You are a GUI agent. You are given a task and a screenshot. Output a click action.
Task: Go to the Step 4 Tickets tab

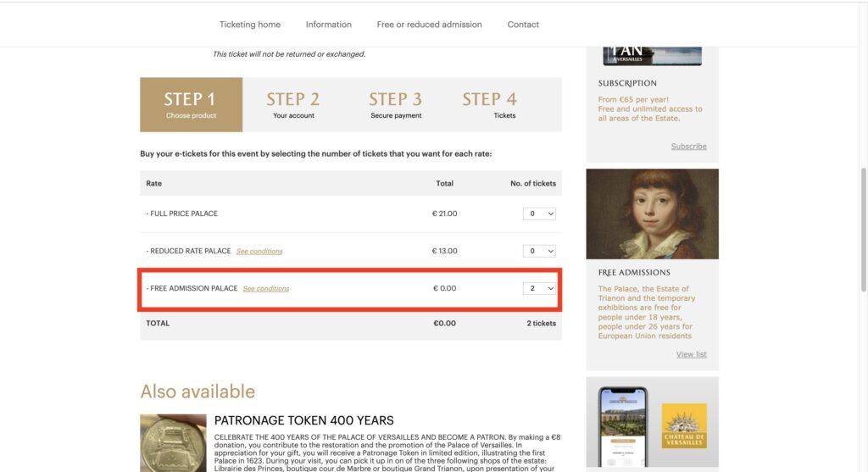pos(490,105)
